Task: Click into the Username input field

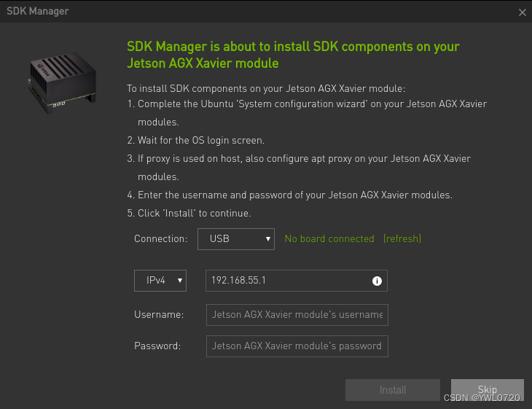Action: tap(297, 314)
